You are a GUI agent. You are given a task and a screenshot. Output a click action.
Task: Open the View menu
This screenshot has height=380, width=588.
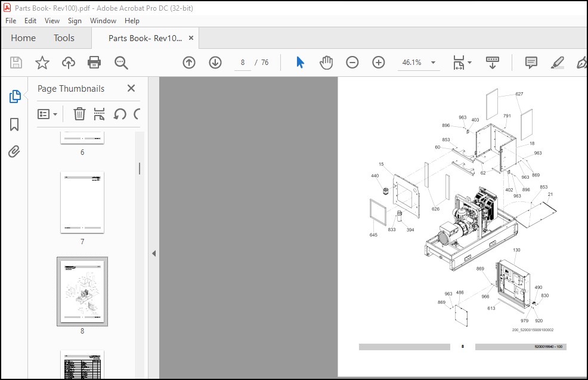coord(52,21)
